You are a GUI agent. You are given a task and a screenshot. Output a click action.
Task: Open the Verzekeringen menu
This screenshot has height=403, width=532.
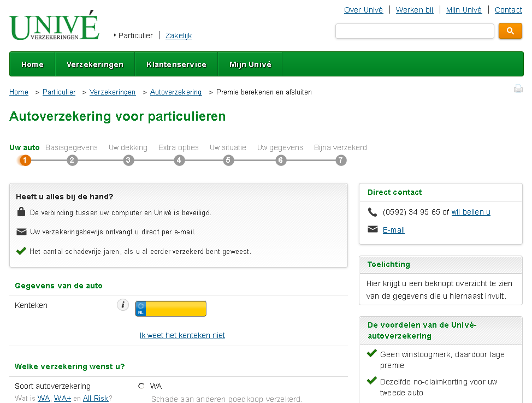95,64
